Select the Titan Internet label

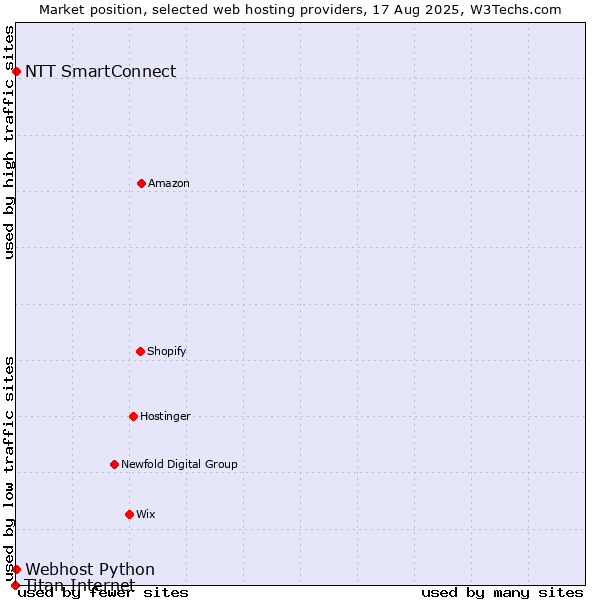tap(80, 585)
